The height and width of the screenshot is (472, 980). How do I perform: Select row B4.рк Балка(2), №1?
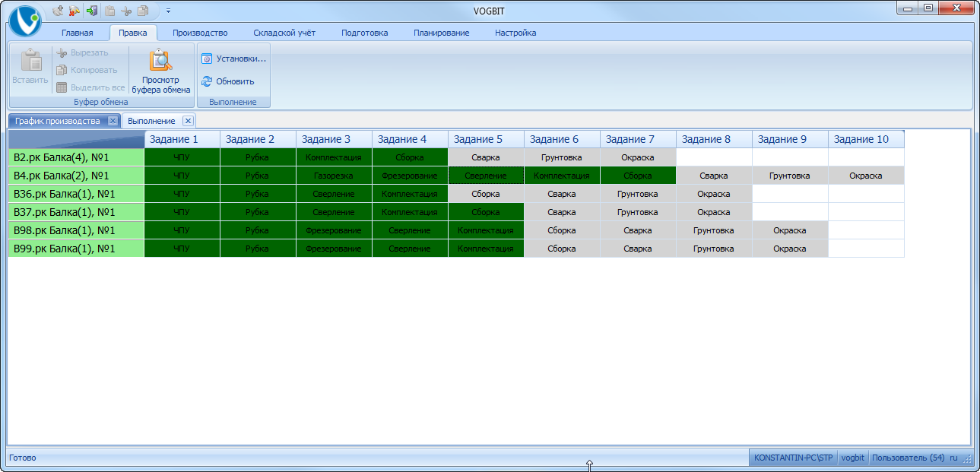coord(76,176)
